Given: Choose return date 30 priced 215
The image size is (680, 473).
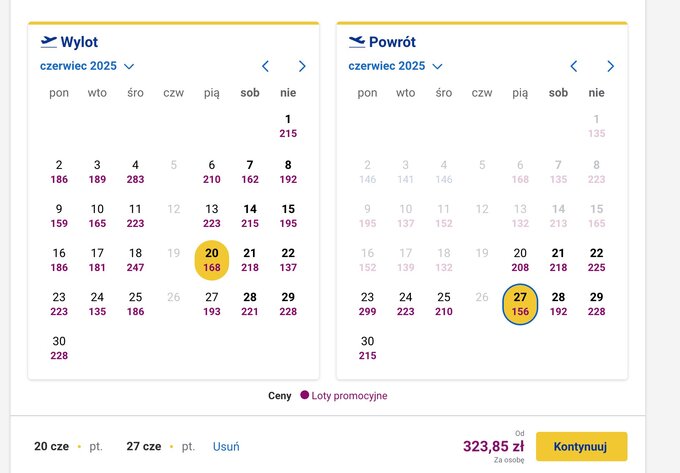Looking at the screenshot, I should point(367,348).
